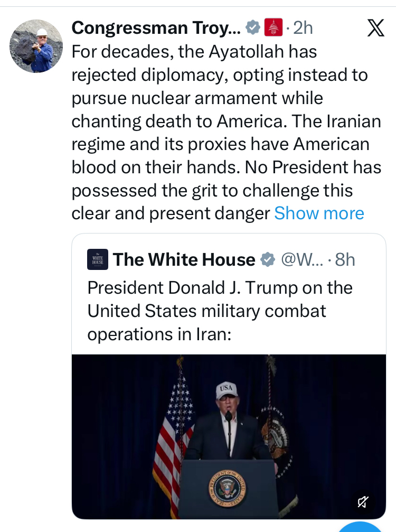Open the Congressman Troy display name
Image resolution: width=396 pixels, height=532 pixels.
pyautogui.click(x=156, y=27)
